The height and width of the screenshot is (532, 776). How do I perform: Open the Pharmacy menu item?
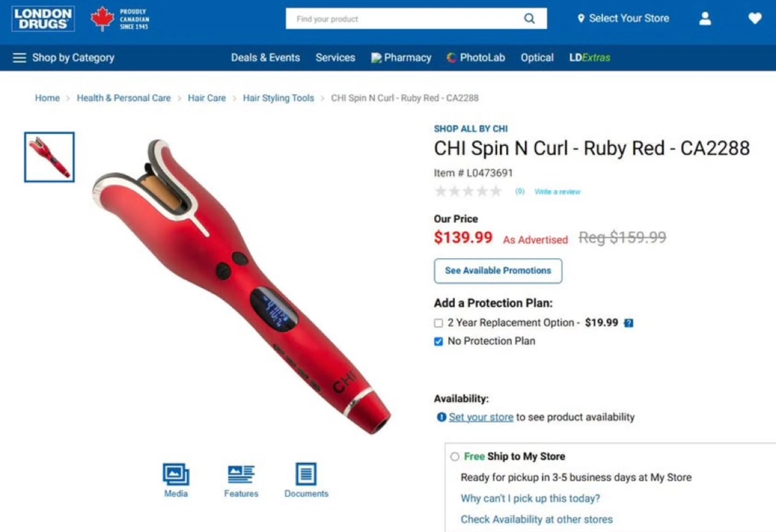[x=401, y=58]
